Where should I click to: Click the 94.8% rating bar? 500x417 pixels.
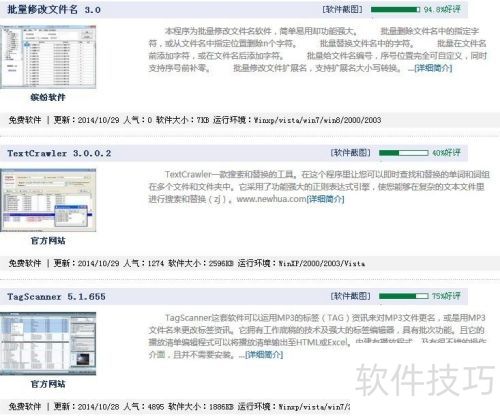tap(396, 10)
